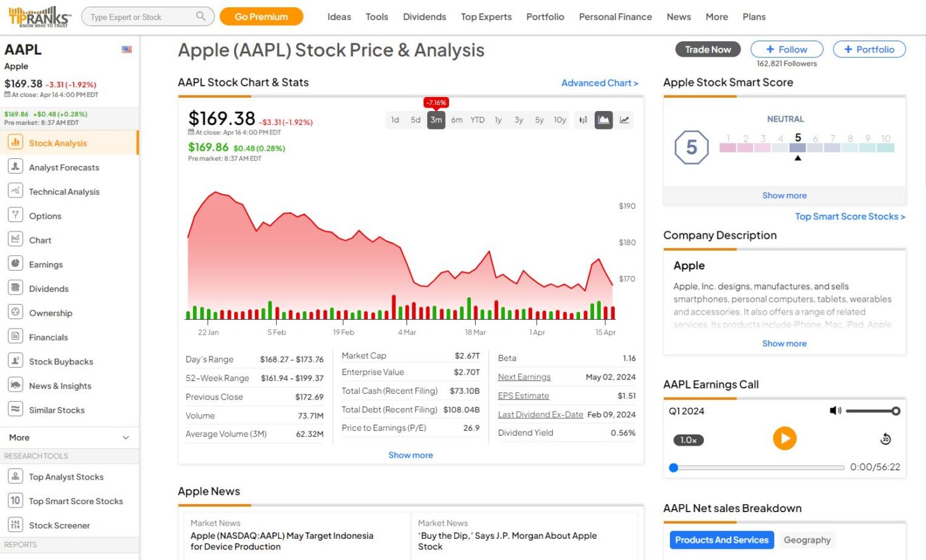Open the Top Experts menu

[486, 17]
